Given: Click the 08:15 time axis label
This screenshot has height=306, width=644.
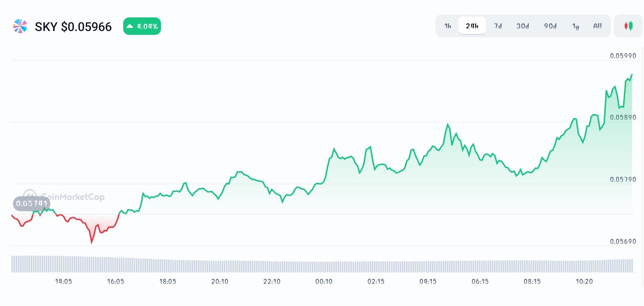Looking at the screenshot, I should 532,281.
